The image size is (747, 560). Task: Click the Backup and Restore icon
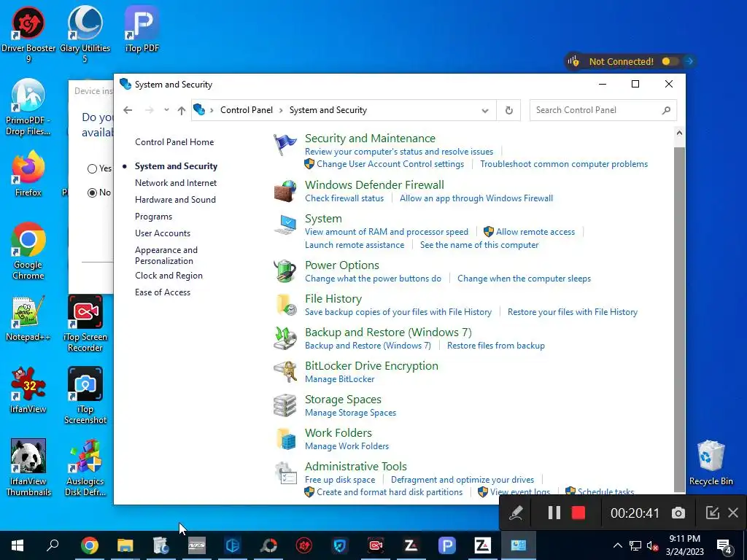click(285, 338)
